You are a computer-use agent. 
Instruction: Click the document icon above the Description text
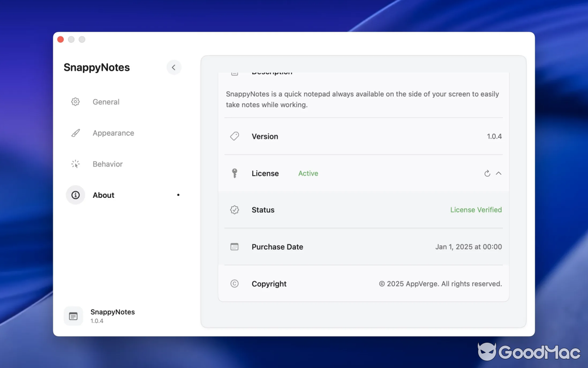coord(235,72)
